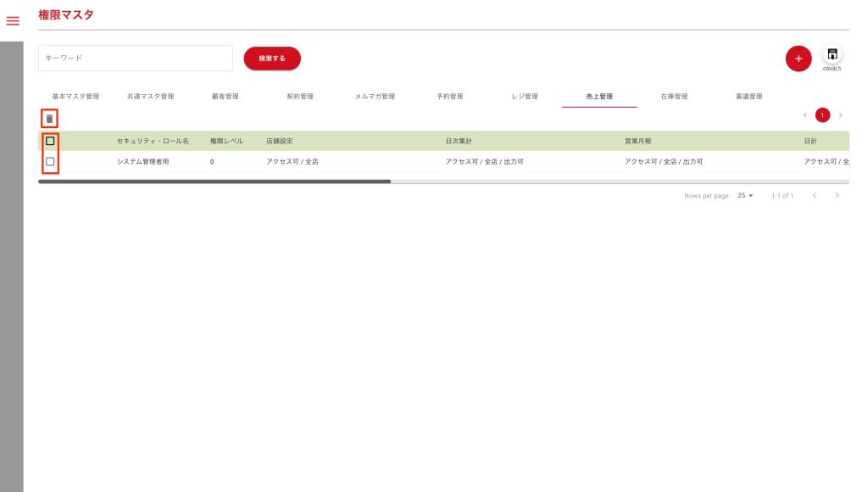868x492 pixels.
Task: Click the horizontal table scrollbar
Action: click(214, 182)
